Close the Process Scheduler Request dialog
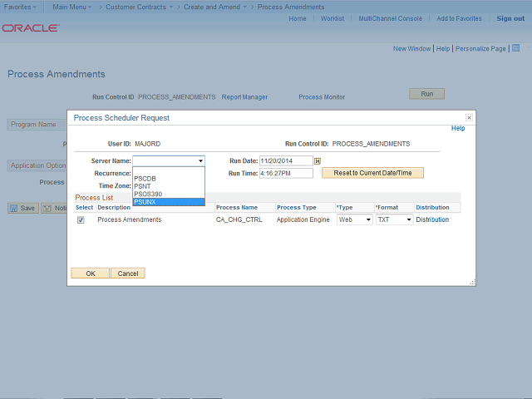Viewport: 532px width, 399px height. coord(469,117)
